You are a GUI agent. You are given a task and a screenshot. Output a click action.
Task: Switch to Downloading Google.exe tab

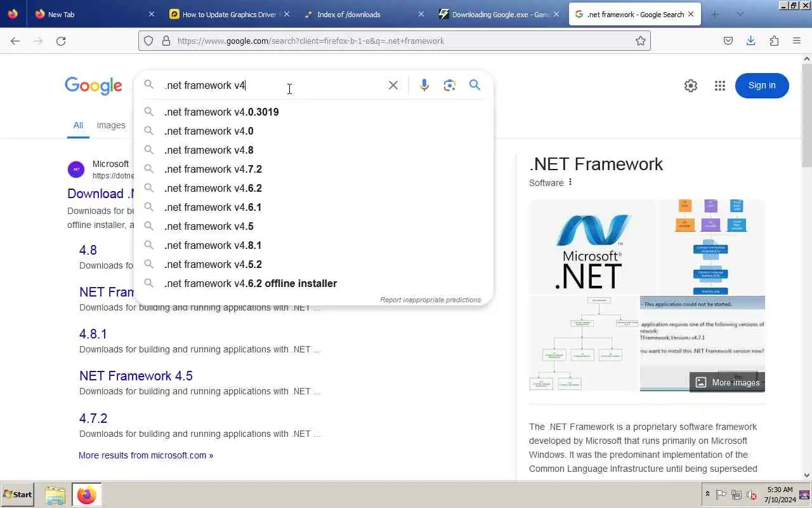tap(499, 14)
